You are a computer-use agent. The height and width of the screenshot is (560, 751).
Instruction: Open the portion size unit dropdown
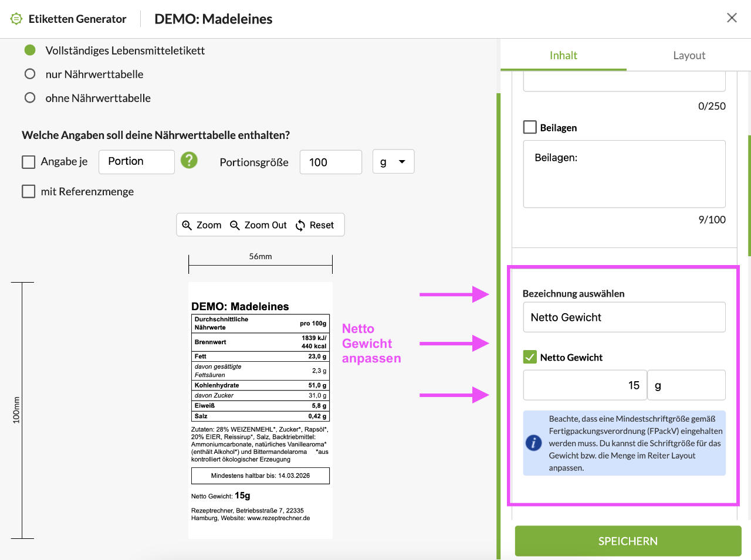[x=393, y=162]
